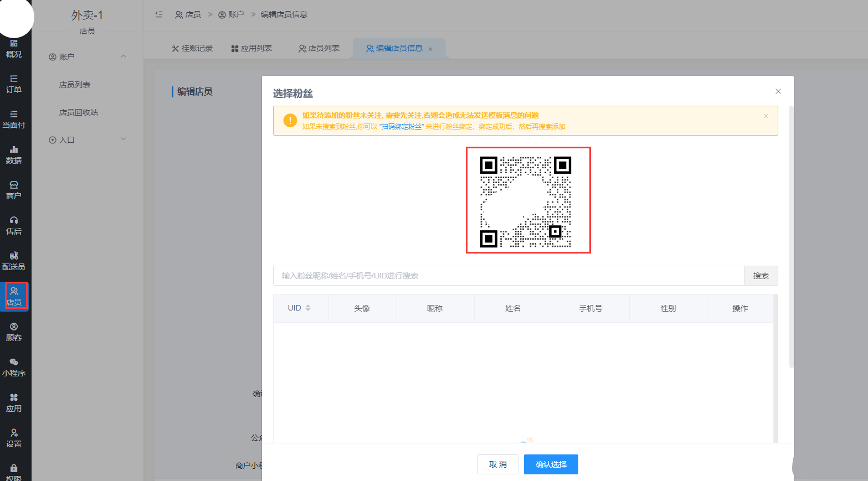Open the 应用 apps sidebar item
Viewport: 868px width, 481px height.
pyautogui.click(x=14, y=403)
